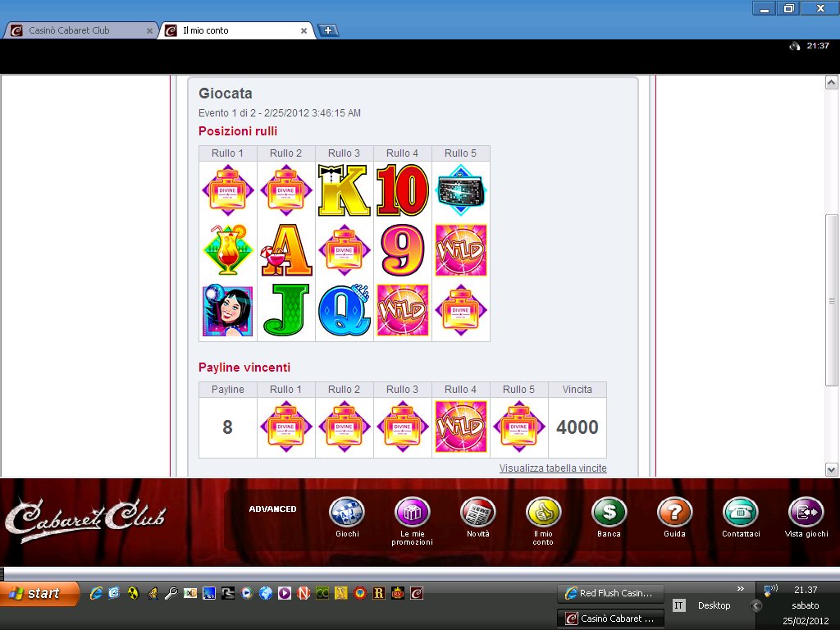The image size is (840, 630).
Task: Click the Cabaret Club logo
Action: (85, 519)
